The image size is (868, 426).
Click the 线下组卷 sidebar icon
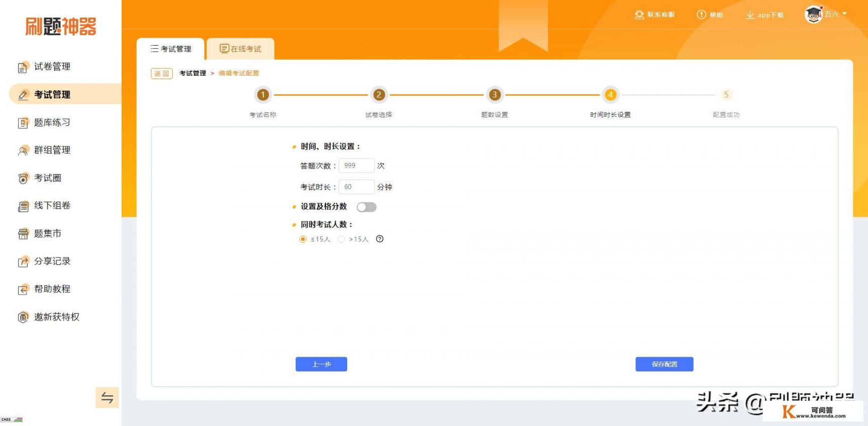(23, 206)
